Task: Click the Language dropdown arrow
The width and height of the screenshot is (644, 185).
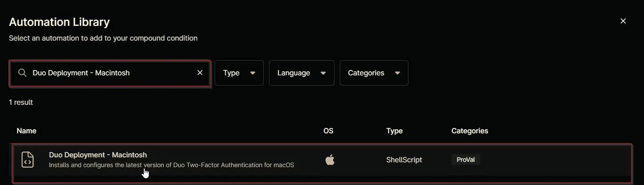Action: (x=323, y=73)
